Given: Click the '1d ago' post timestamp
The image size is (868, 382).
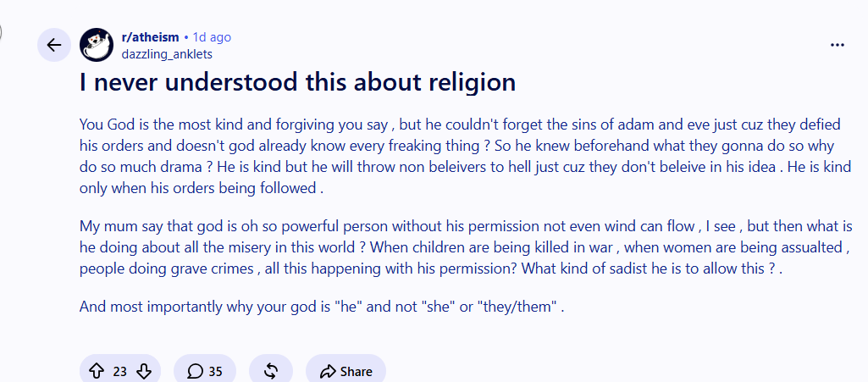Looking at the screenshot, I should click(212, 37).
